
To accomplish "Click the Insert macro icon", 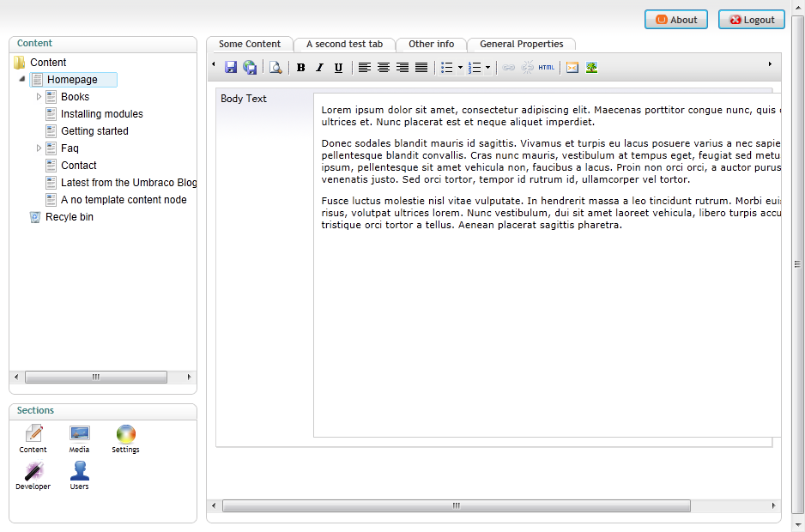I will 572,68.
